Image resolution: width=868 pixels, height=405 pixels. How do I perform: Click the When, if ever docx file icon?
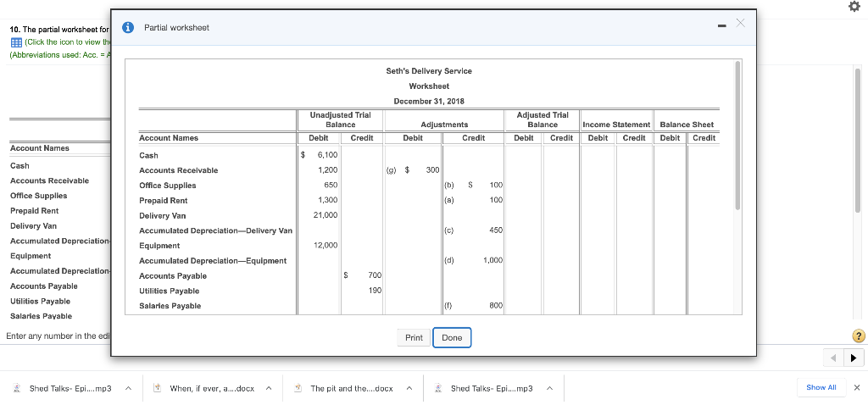[157, 388]
